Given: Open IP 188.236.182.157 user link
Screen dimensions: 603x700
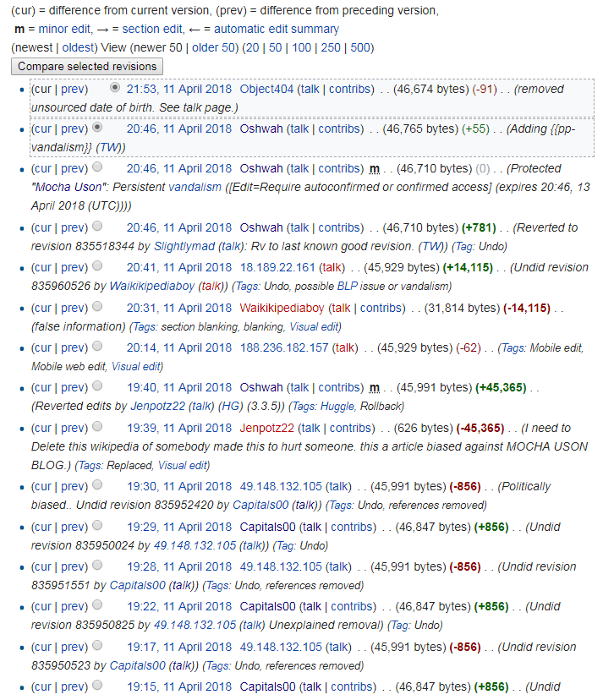Looking at the screenshot, I should (284, 347).
